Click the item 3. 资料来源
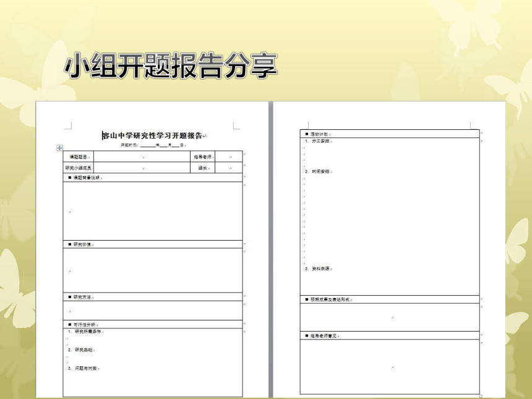This screenshot has height=399, width=532. (318, 268)
